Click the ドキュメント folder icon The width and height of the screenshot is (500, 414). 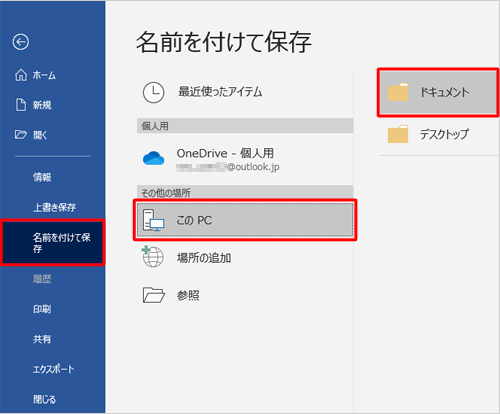tap(398, 92)
